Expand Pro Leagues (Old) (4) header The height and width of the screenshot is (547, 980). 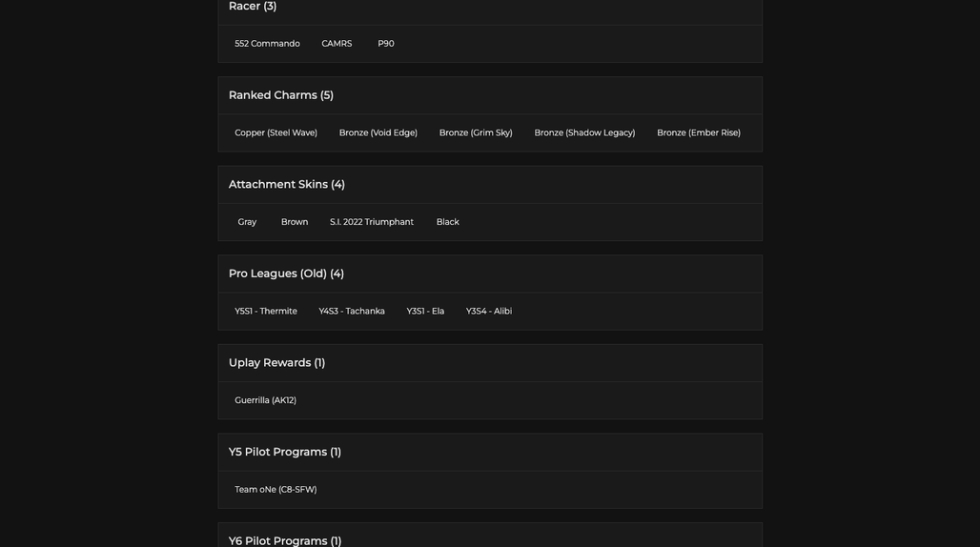coord(490,274)
